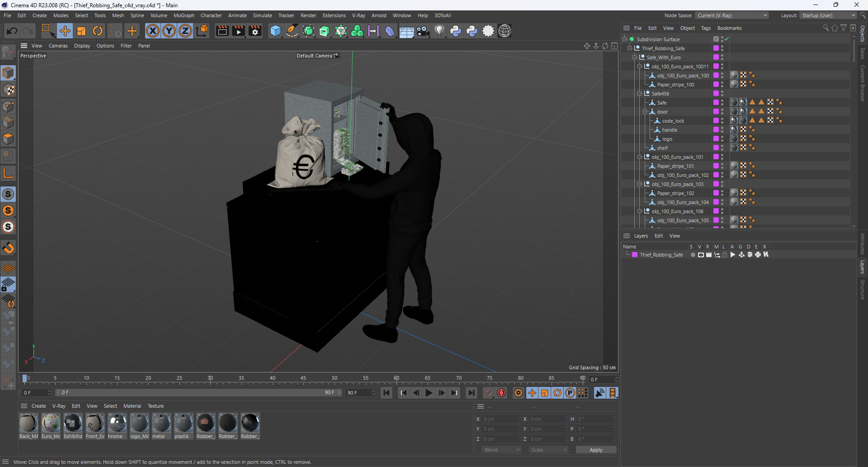
Task: Enable Texture mode in left sidebar
Action: 8,90
